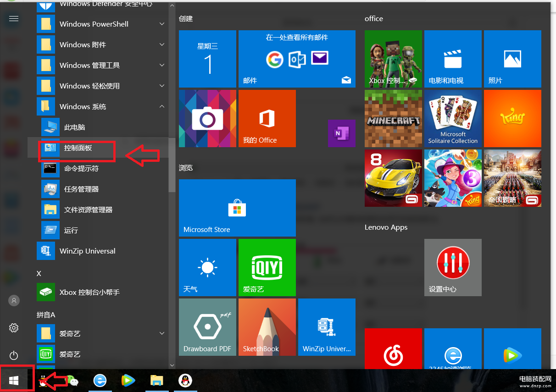Open QQ penguin on the taskbar

click(x=185, y=381)
